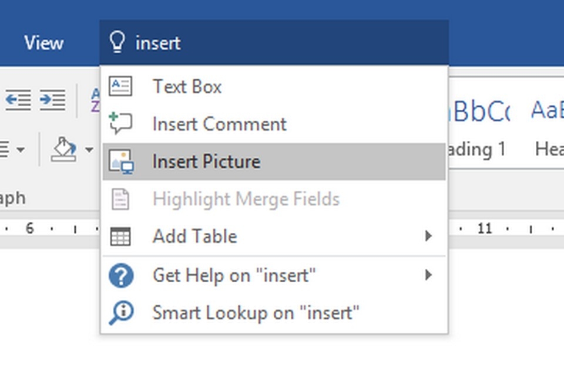Open the Shading color dropdown arrow

pyautogui.click(x=89, y=150)
